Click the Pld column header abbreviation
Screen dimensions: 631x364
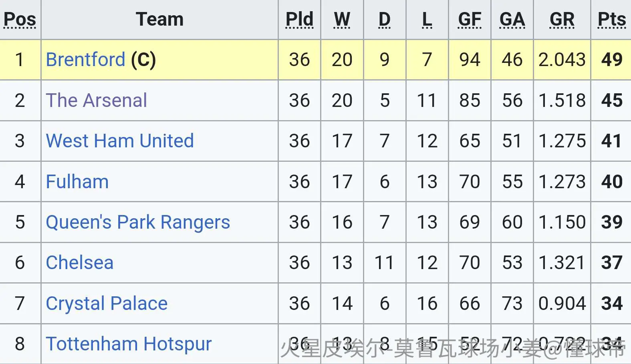click(x=299, y=19)
